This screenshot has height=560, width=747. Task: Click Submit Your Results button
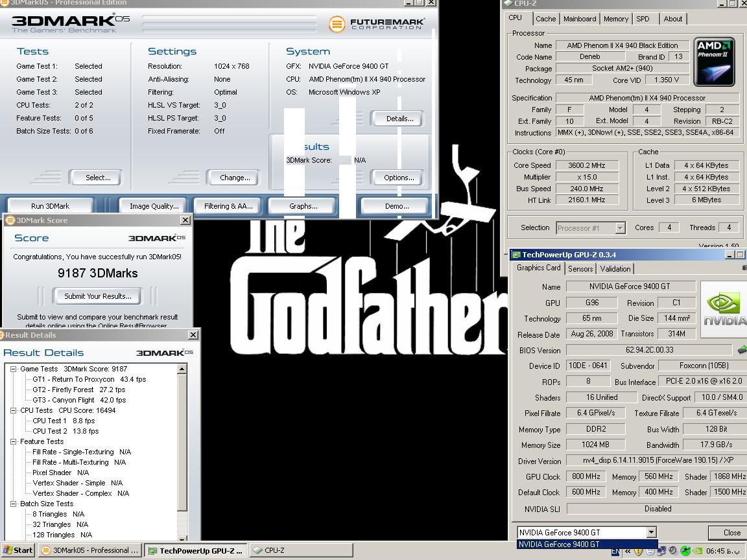[98, 296]
